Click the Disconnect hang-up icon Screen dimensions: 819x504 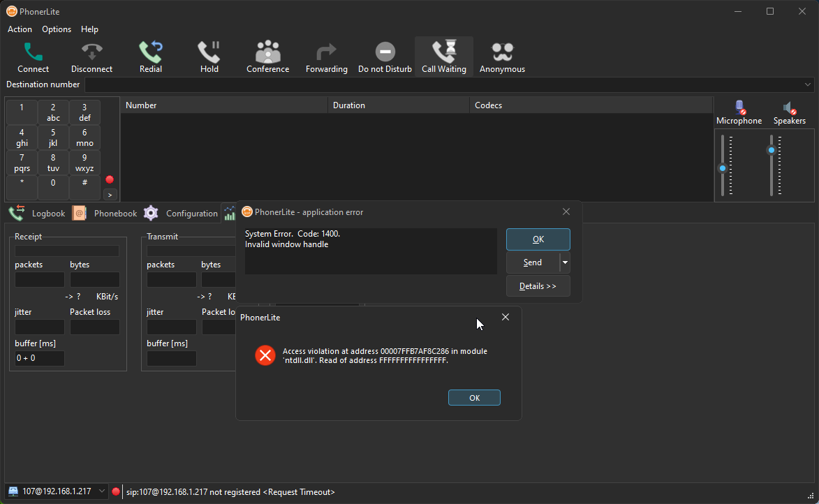coord(91,52)
